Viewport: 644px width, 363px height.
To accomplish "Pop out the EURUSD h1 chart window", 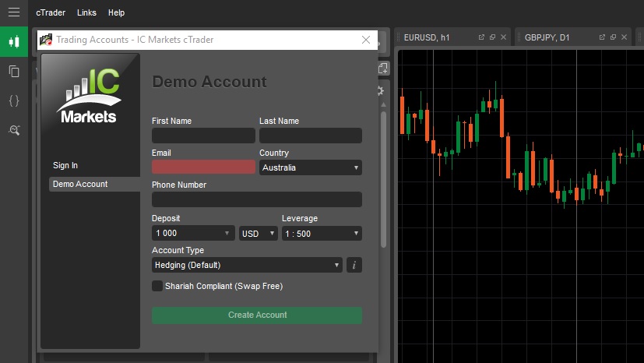I will 492,37.
